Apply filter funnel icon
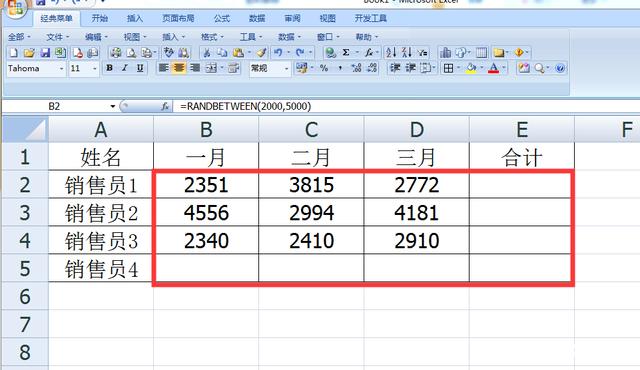 pos(422,53)
